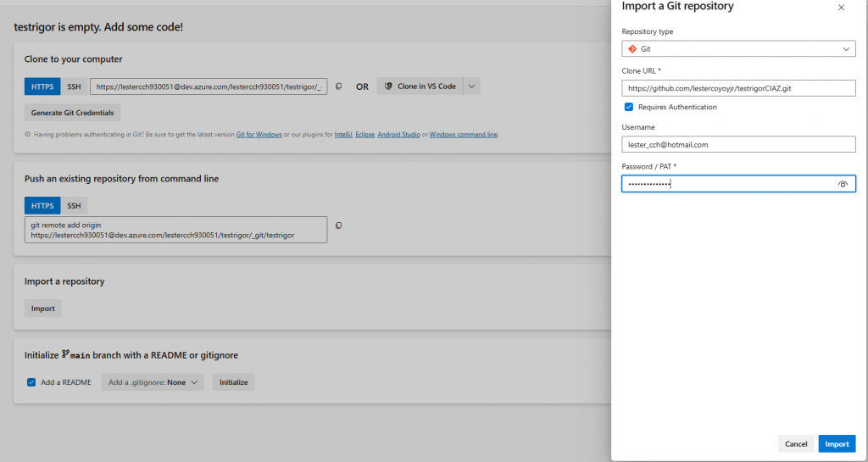Click into the Clone URL input field

(x=738, y=88)
